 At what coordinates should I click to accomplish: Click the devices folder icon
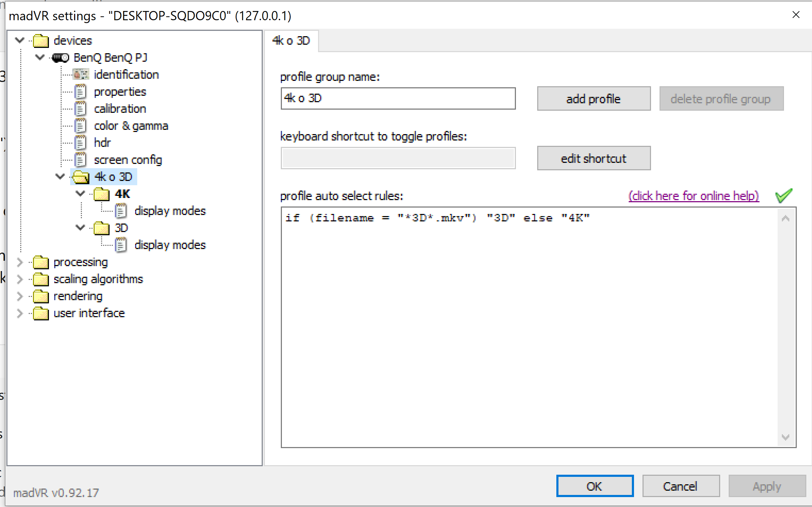[41, 41]
